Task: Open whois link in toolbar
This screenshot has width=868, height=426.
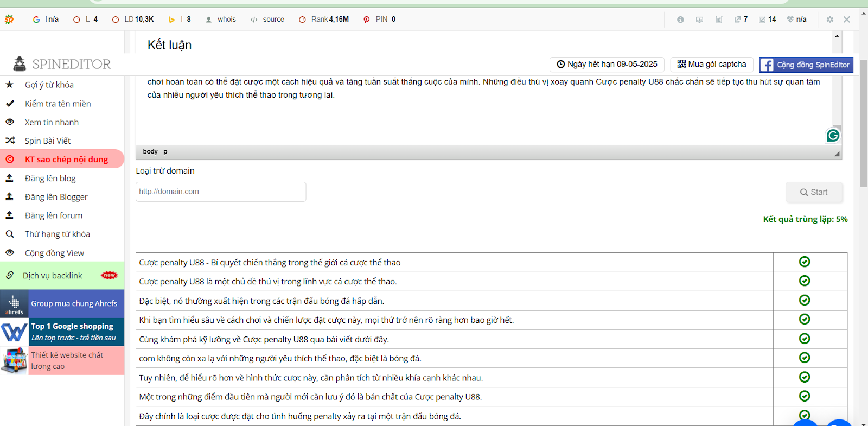Action: tap(221, 20)
